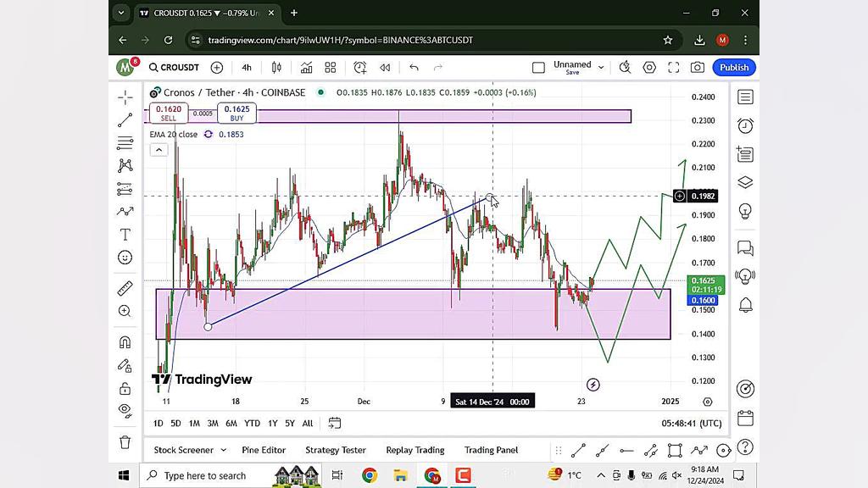The width and height of the screenshot is (868, 488).
Task: Open the Strategy Tester tab
Action: pos(336,450)
